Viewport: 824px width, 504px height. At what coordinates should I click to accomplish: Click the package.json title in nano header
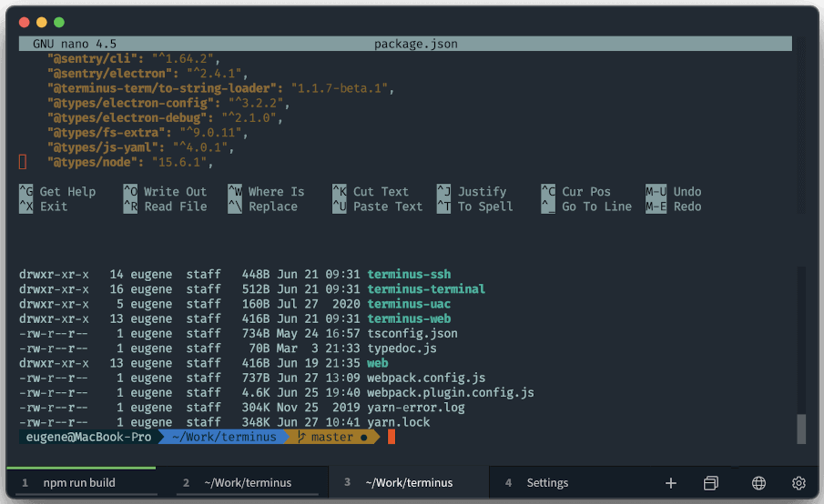(415, 44)
